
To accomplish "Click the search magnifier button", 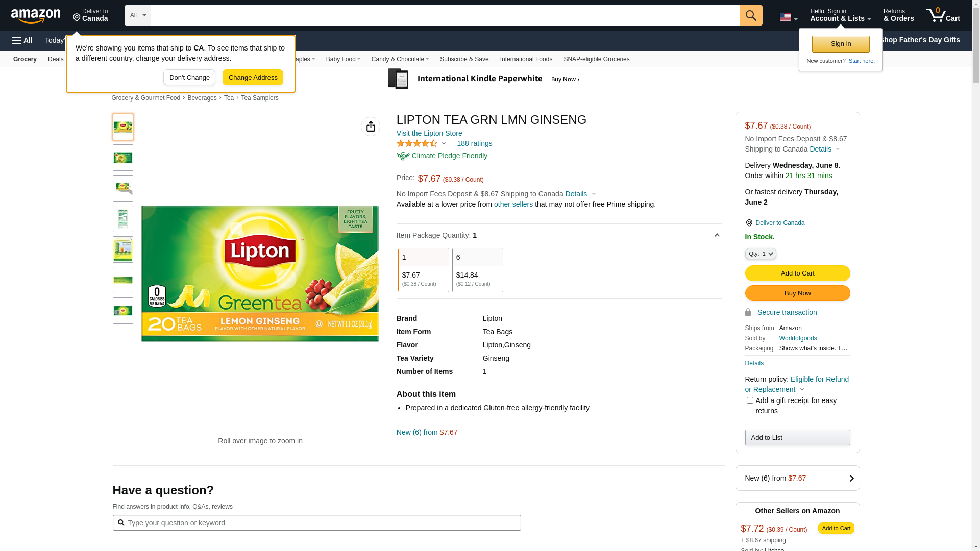I will pyautogui.click(x=751, y=15).
